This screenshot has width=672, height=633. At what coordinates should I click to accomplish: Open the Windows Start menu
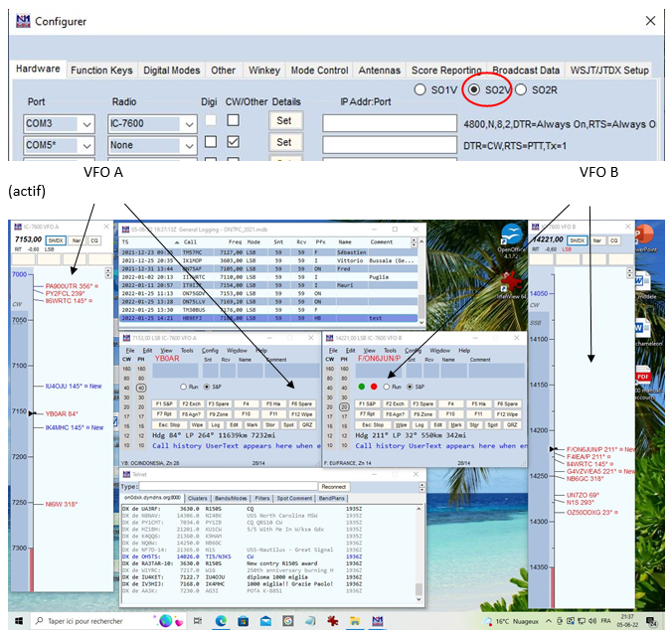tap(19, 621)
